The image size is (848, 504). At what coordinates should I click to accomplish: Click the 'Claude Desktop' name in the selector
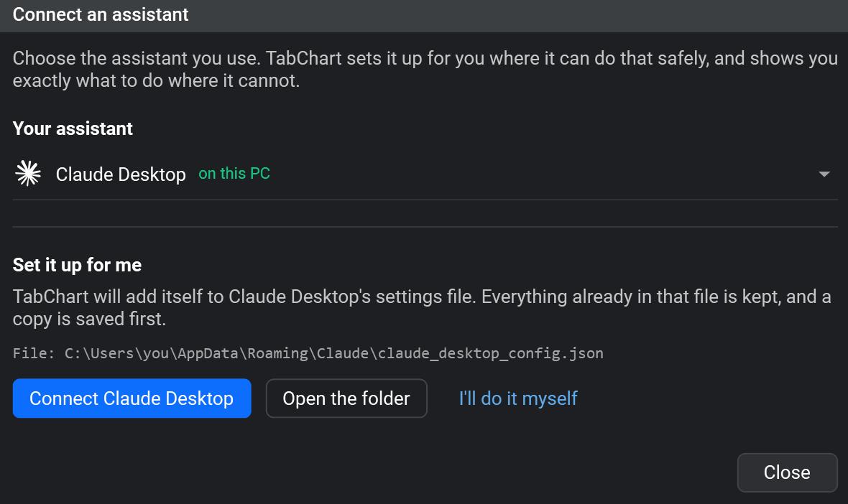point(121,174)
